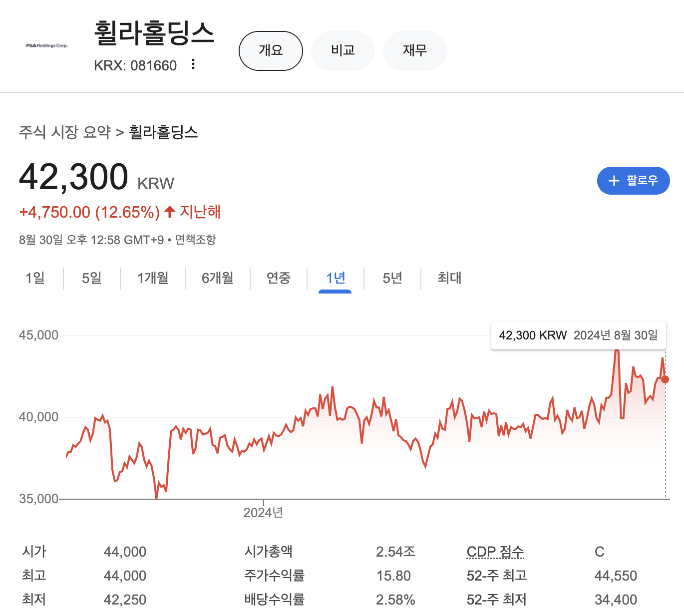Image resolution: width=684 pixels, height=616 pixels.
Task: Click the red data point on chart
Action: 665,379
